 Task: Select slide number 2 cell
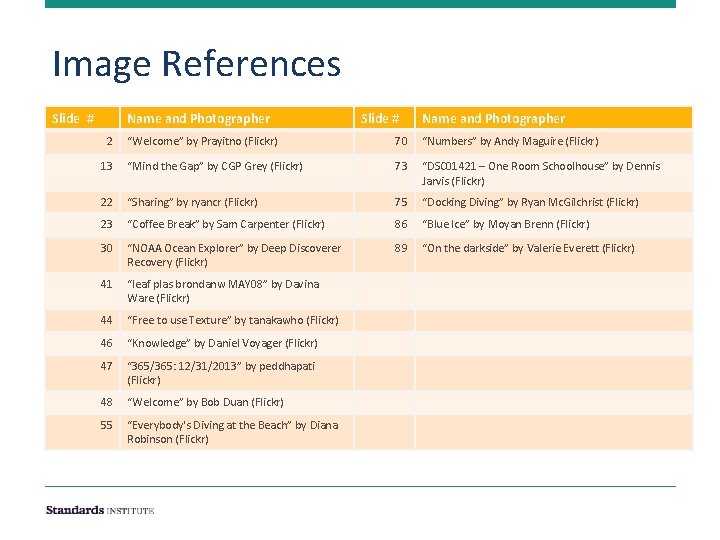click(83, 142)
